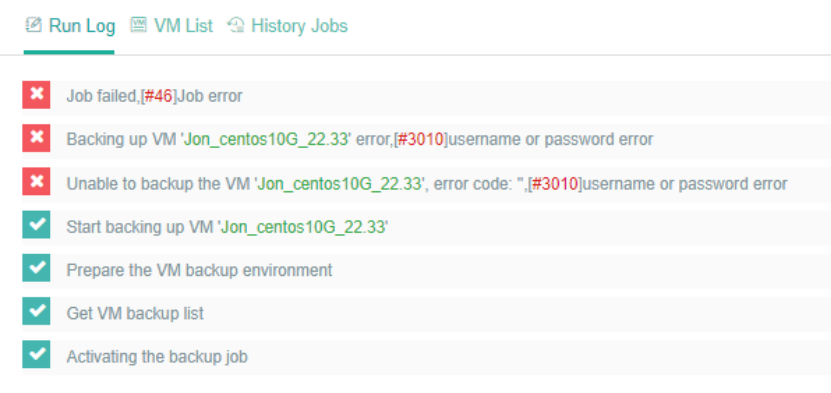Screen dimensions: 831x393
Task: Click red X icon beside Job failed
Action: [36, 95]
